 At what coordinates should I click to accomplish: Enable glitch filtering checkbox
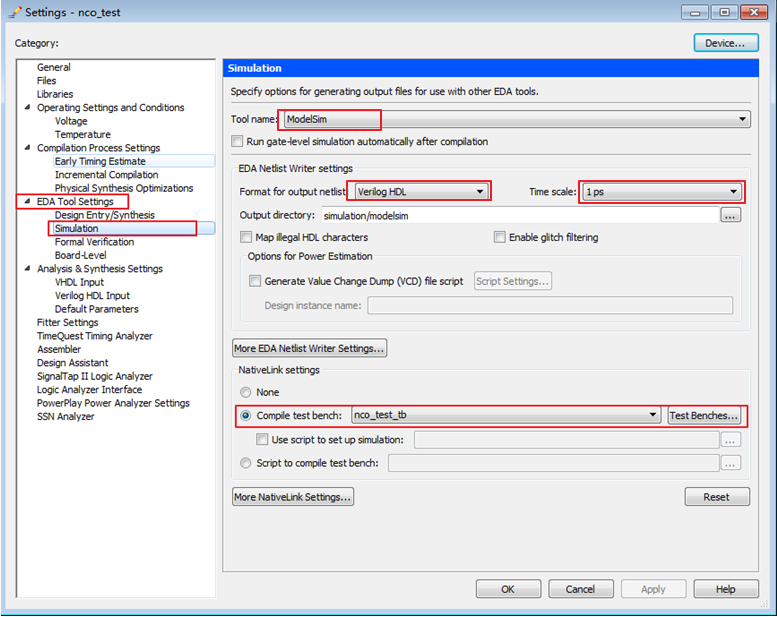[x=500, y=237]
